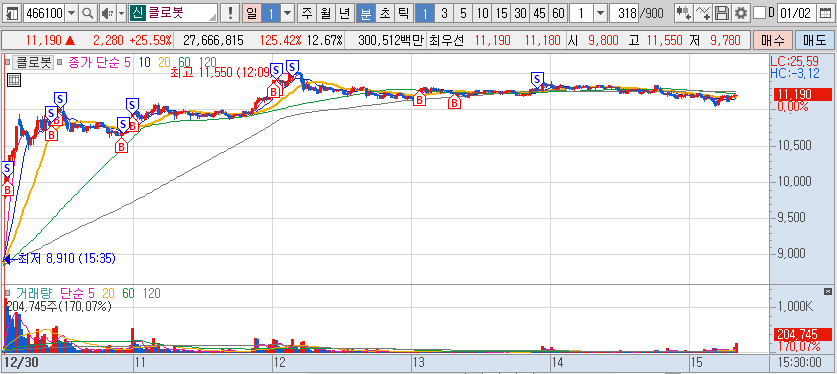Click the 15:30:00 time label at bottom right
The height and width of the screenshot is (374, 837).
click(800, 363)
